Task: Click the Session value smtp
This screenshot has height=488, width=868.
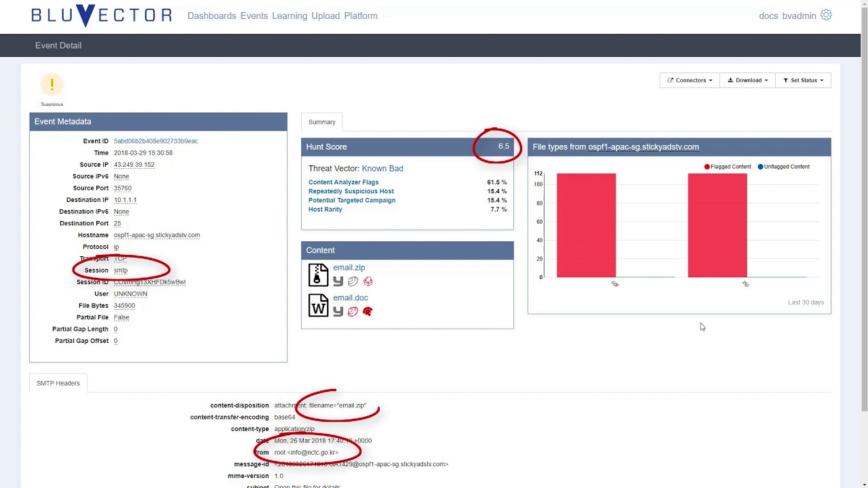Action: pos(121,270)
